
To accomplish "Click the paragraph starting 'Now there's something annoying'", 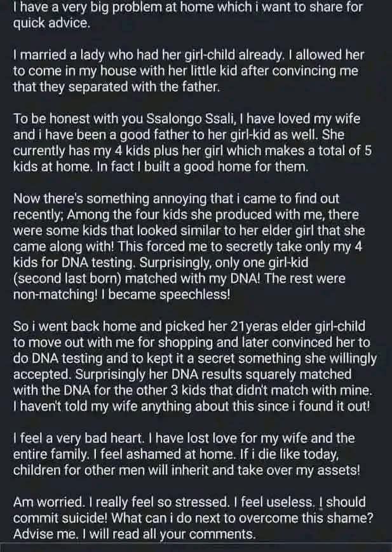I will point(189,246).
